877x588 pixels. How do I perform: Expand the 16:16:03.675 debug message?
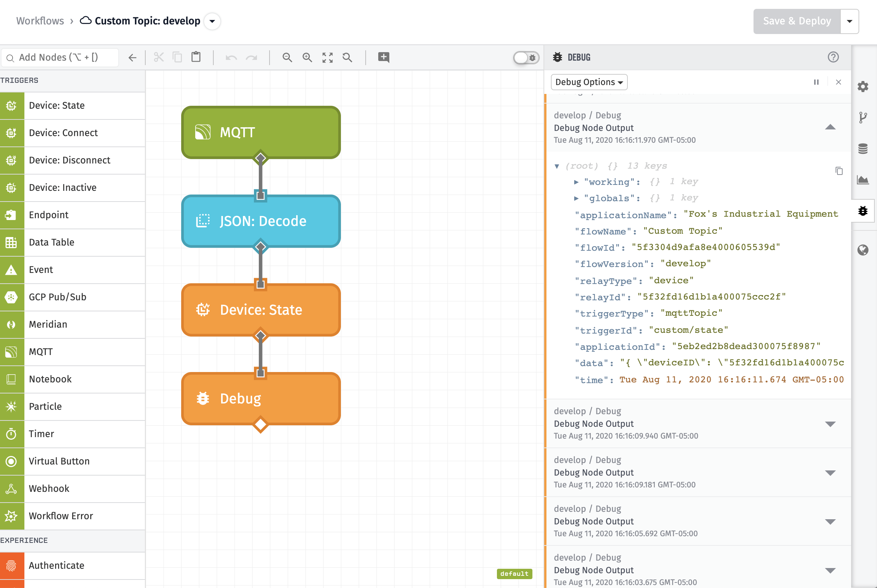pyautogui.click(x=830, y=570)
